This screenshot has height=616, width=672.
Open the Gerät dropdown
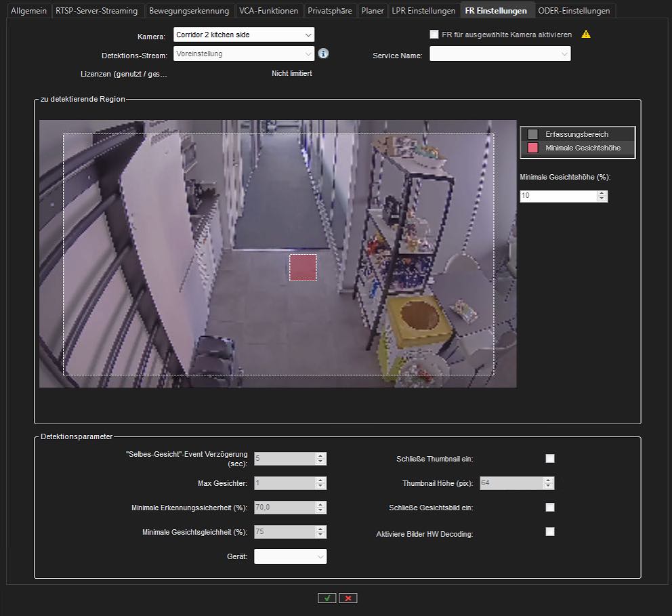click(x=290, y=556)
